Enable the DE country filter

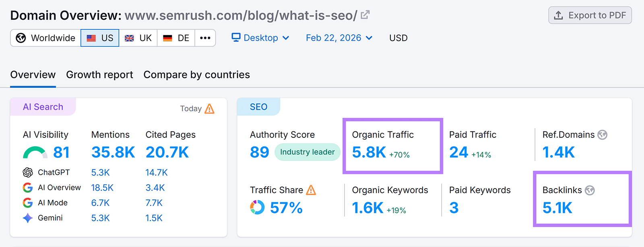click(x=175, y=37)
